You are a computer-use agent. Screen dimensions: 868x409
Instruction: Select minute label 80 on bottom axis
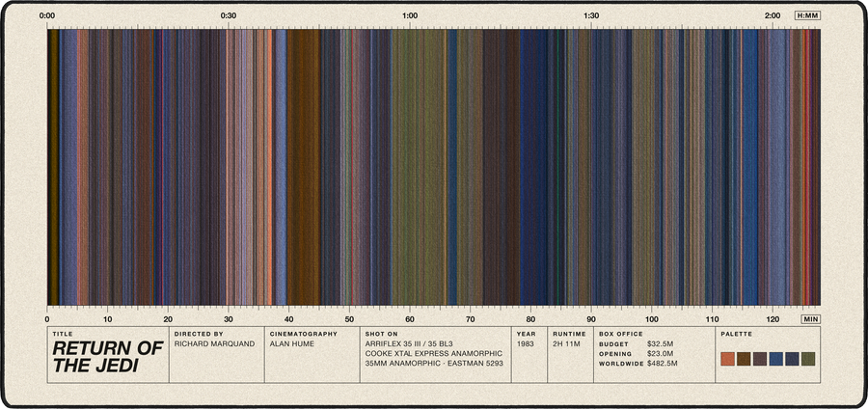point(530,319)
